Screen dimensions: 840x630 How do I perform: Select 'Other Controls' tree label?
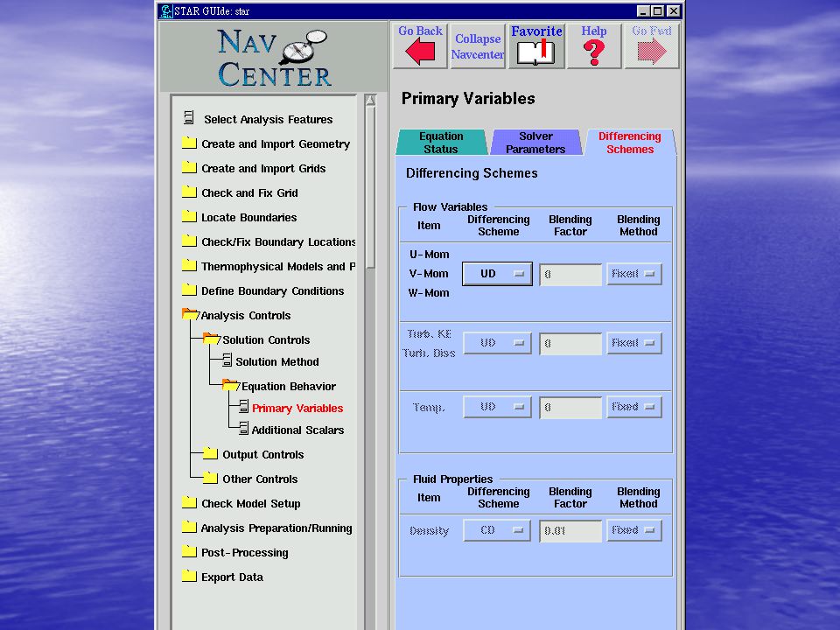261,479
